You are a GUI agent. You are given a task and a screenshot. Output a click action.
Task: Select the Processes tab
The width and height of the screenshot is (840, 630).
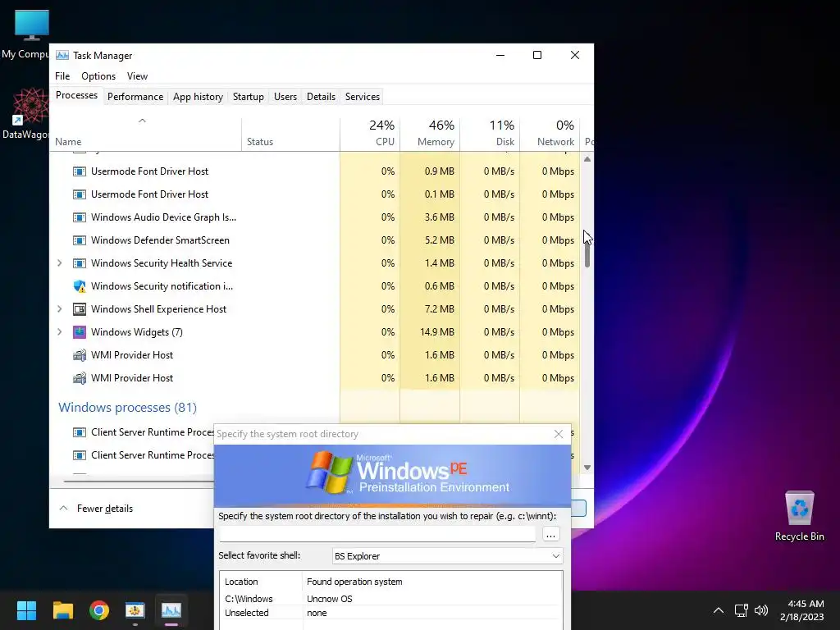pos(76,95)
